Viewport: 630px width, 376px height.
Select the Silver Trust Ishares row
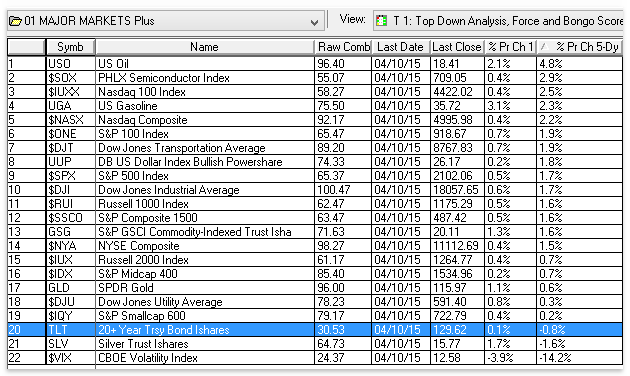click(x=315, y=344)
